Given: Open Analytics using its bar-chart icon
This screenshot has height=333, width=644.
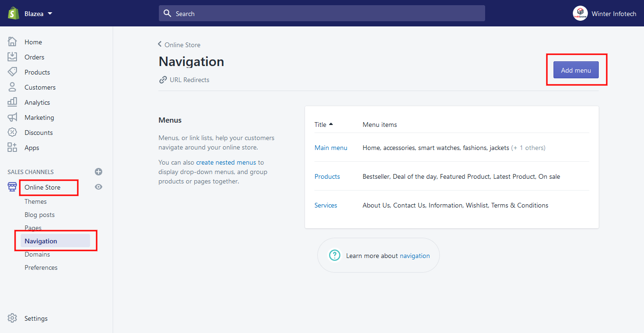Looking at the screenshot, I should point(13,102).
